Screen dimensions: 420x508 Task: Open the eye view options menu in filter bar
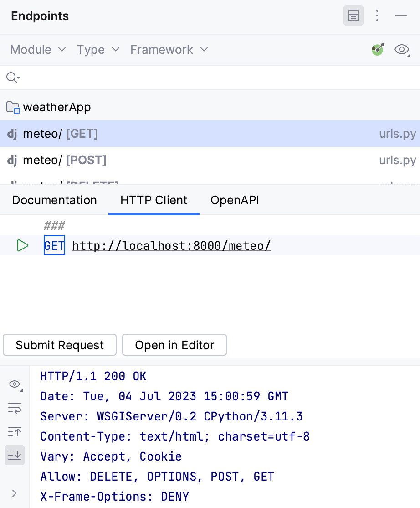(x=402, y=50)
